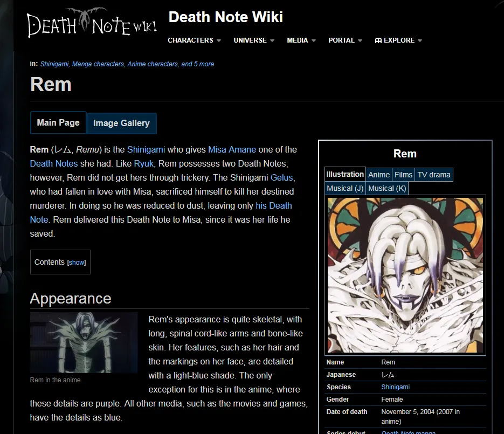The image size is (504, 434).
Task: Show the 'and 5 more' categories
Action: 197,64
